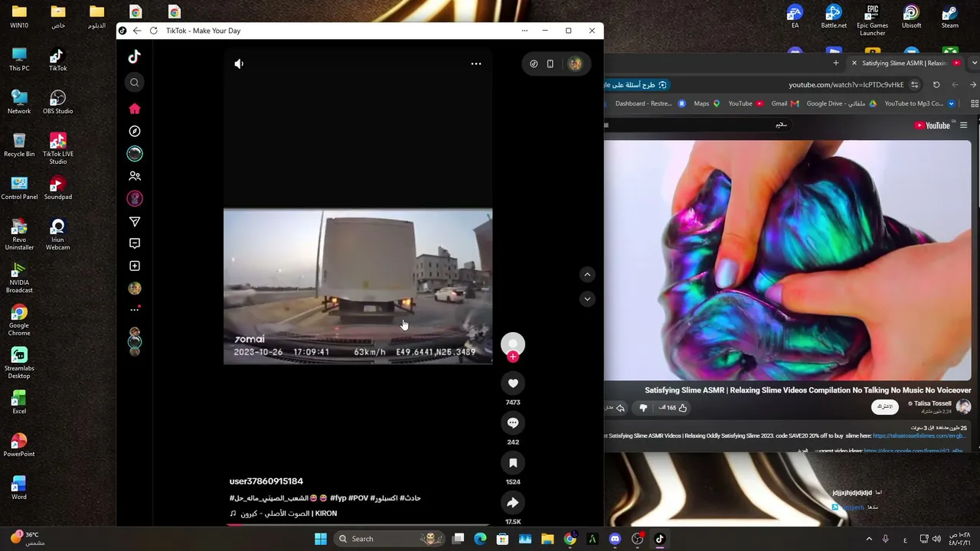Open the YouTube to Mp3 bookmark

click(x=920, y=103)
